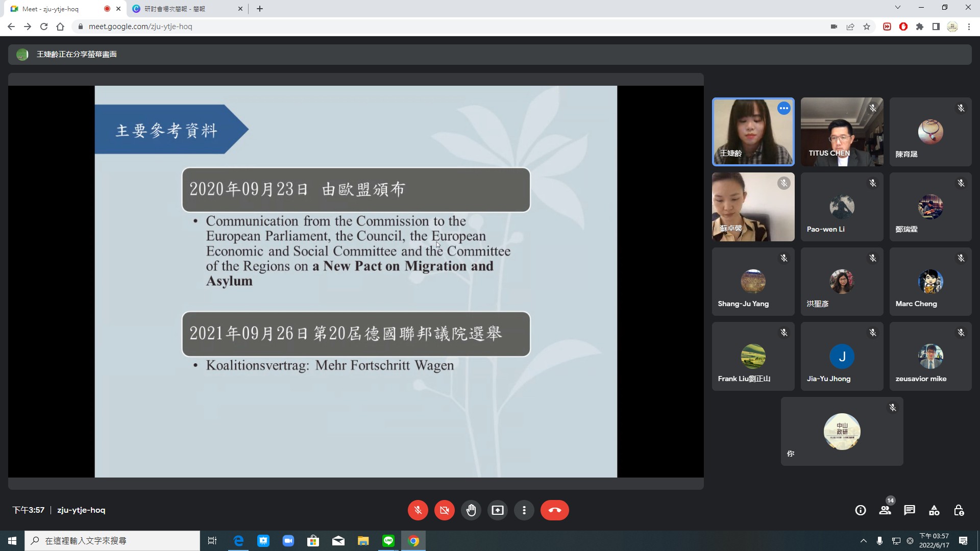Open the activities shapes icon
Viewport: 980px width, 551px height.
(x=934, y=510)
